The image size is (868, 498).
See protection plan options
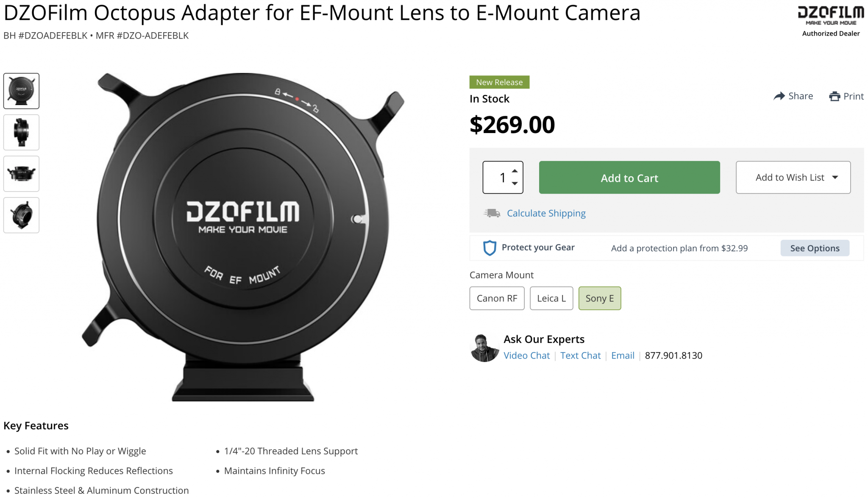(815, 248)
